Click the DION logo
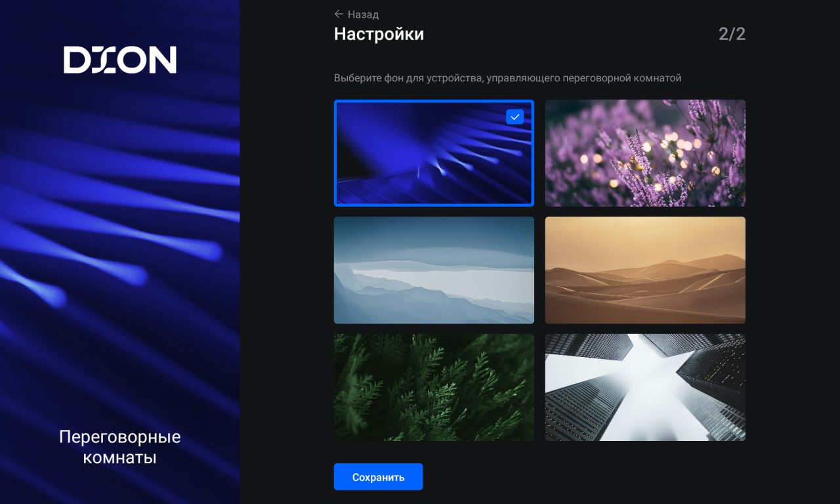Screen dimensions: 840x504 tap(120, 60)
